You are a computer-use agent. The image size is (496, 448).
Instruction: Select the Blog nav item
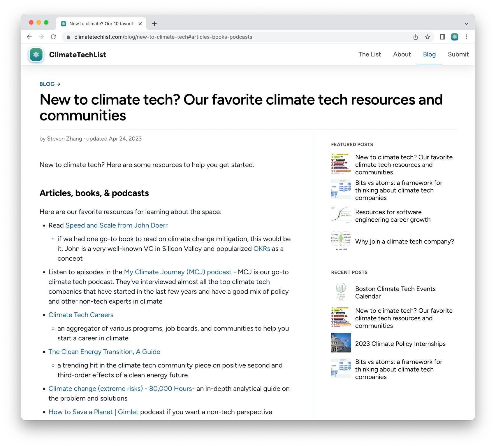pyautogui.click(x=429, y=54)
